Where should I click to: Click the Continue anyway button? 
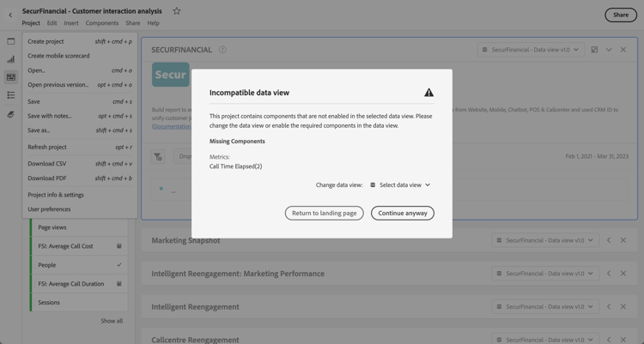[402, 213]
